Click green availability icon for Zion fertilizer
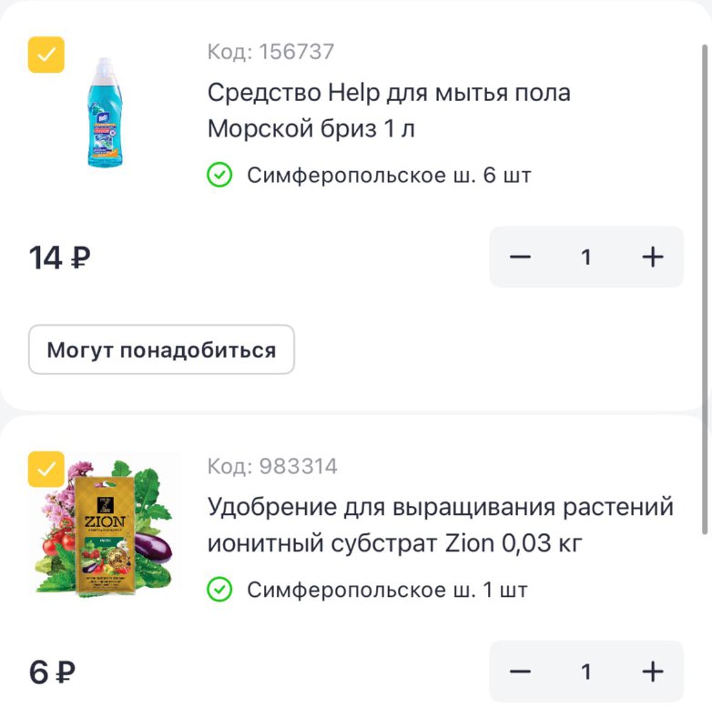This screenshot has height=728, width=712. coord(219,590)
